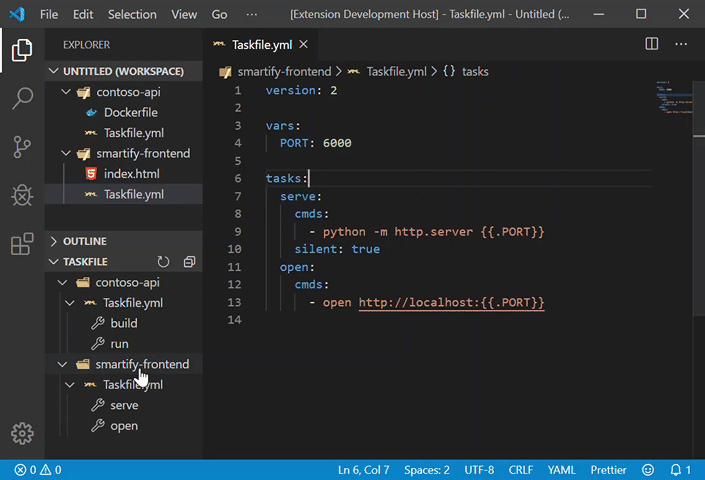Open the Search view in activity bar
Screen dimensions: 705x480
point(22,98)
